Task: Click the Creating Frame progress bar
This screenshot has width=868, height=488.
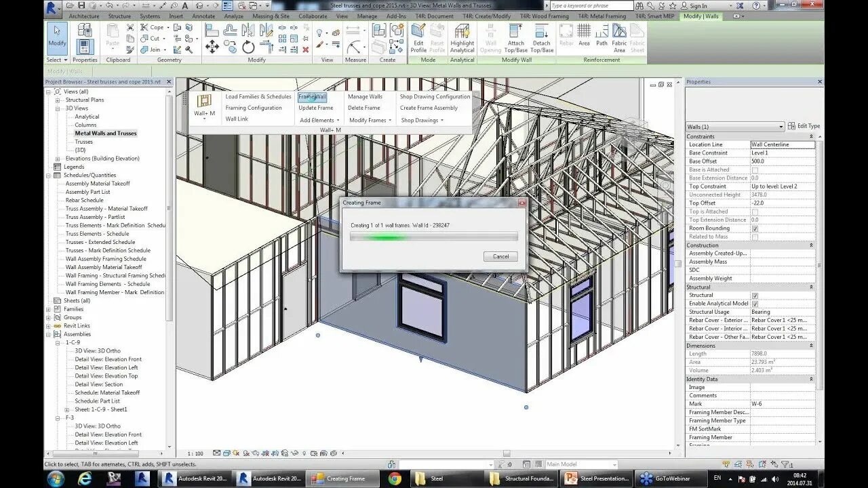Action: point(433,237)
